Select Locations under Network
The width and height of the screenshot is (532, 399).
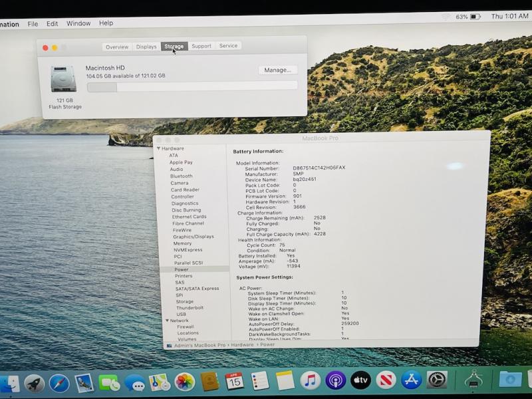pyautogui.click(x=188, y=333)
